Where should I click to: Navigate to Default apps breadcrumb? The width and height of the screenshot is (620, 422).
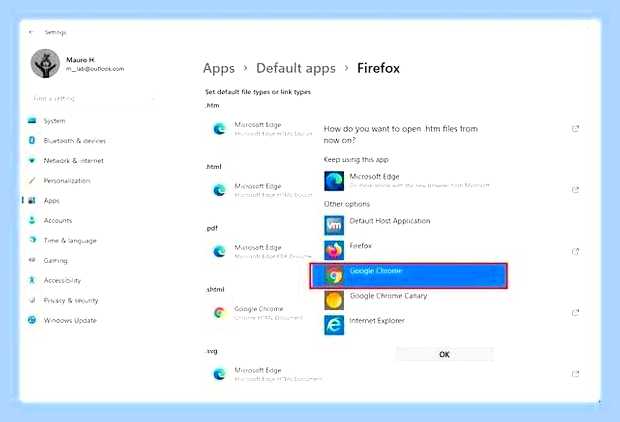[x=296, y=68]
